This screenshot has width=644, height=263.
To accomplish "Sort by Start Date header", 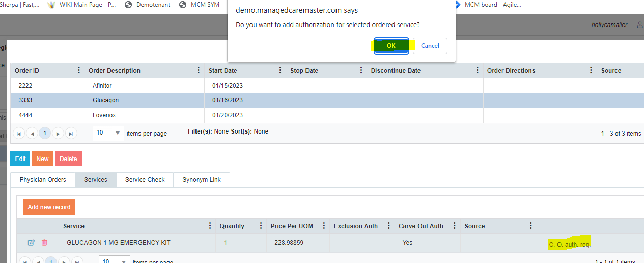I will pyautogui.click(x=223, y=71).
